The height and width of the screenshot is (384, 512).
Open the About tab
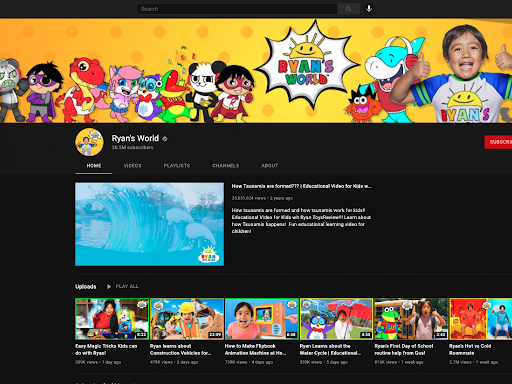pyautogui.click(x=270, y=166)
